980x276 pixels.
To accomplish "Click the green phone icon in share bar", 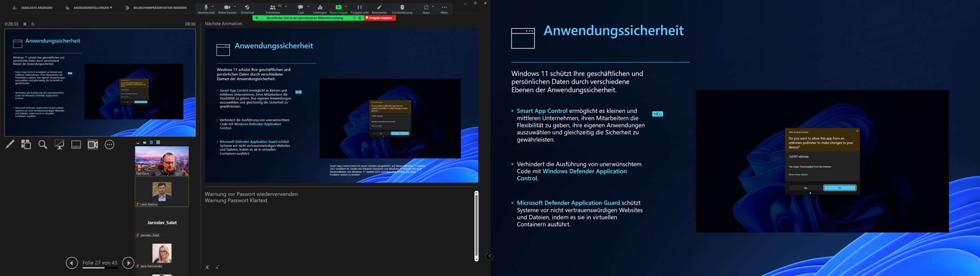I will click(x=256, y=18).
